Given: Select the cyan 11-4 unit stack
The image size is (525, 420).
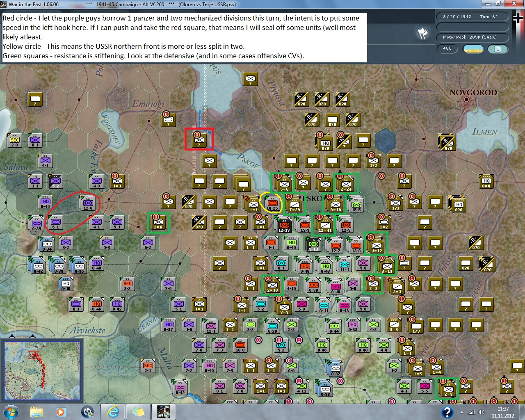Looking at the screenshot, I should (x=345, y=265).
